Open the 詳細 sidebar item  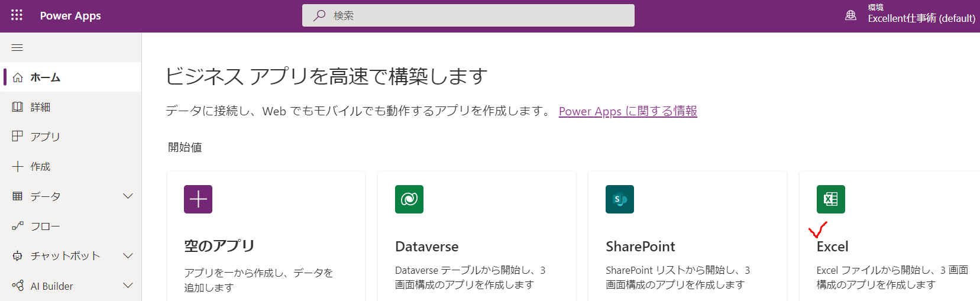click(40, 107)
